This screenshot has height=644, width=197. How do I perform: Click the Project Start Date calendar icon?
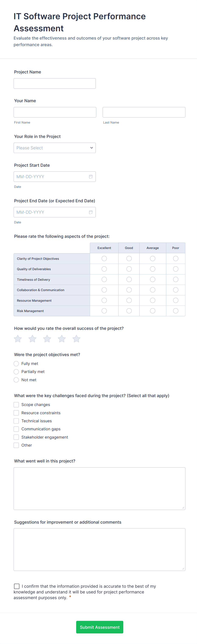tap(91, 176)
